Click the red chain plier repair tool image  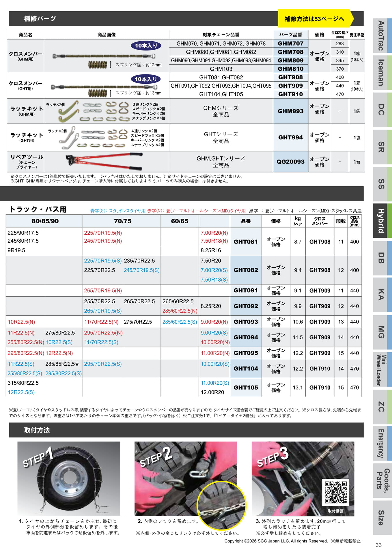(x=104, y=162)
